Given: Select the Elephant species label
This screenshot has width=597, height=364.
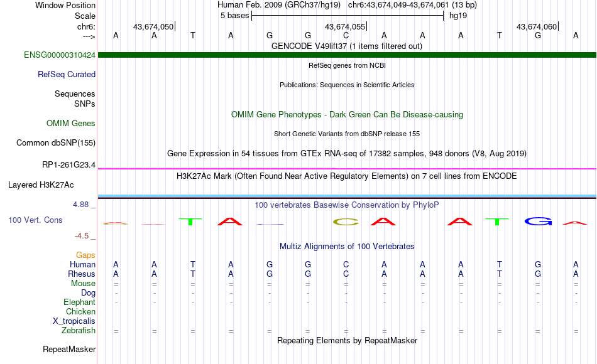Looking at the screenshot, I should [x=80, y=302].
